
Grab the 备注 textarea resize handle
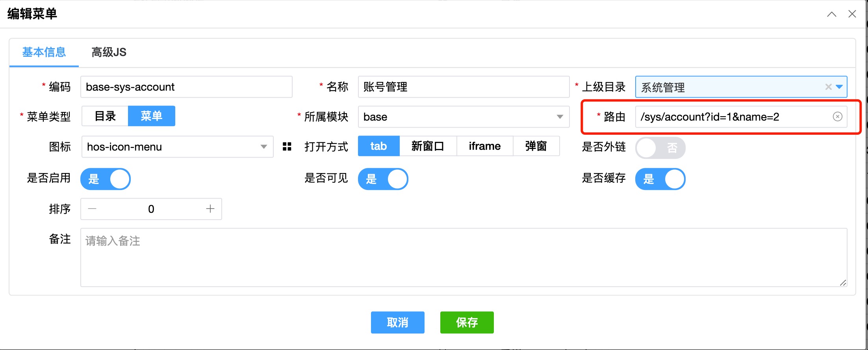[x=843, y=283]
